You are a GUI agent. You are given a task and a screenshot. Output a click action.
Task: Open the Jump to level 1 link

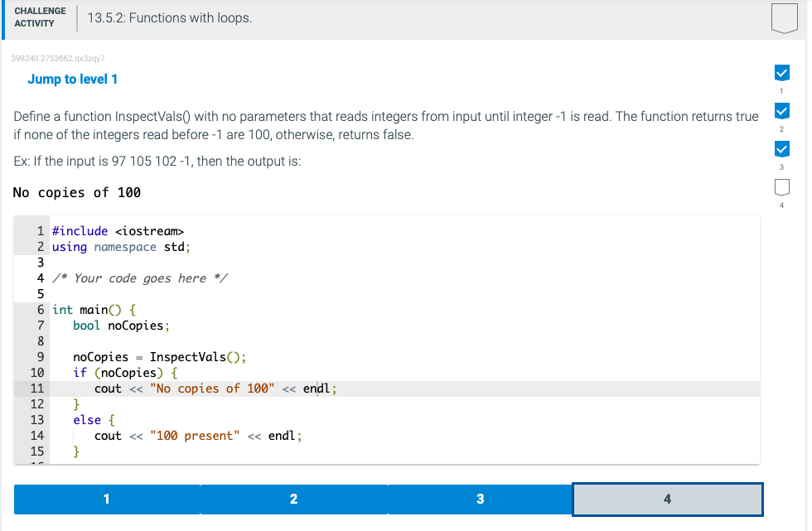pos(72,79)
